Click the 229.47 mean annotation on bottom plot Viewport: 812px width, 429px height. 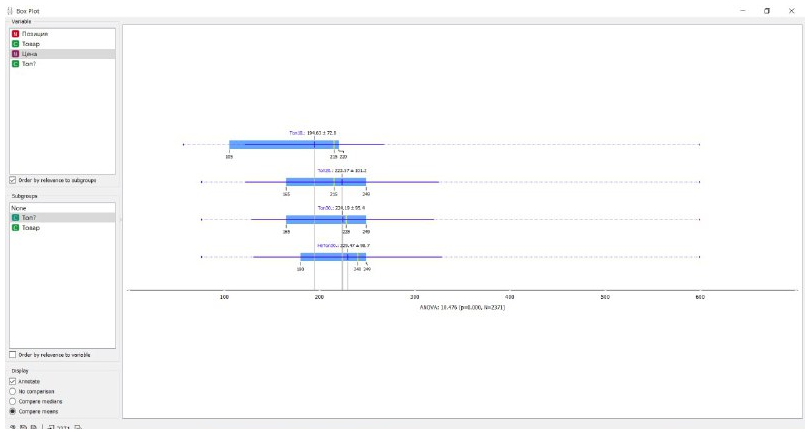[355, 246]
